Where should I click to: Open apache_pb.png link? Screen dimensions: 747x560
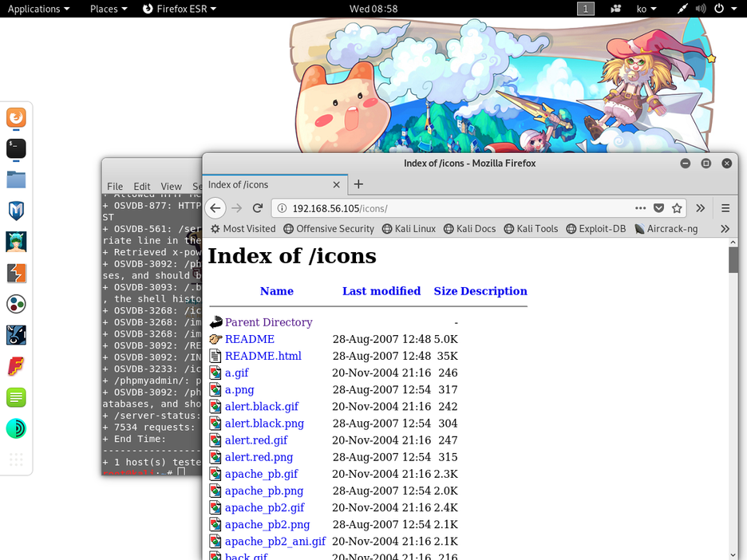(264, 491)
